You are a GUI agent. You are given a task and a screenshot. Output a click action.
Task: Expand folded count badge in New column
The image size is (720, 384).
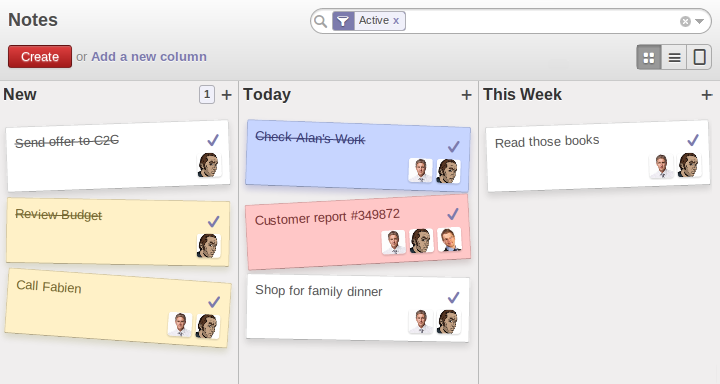point(207,95)
